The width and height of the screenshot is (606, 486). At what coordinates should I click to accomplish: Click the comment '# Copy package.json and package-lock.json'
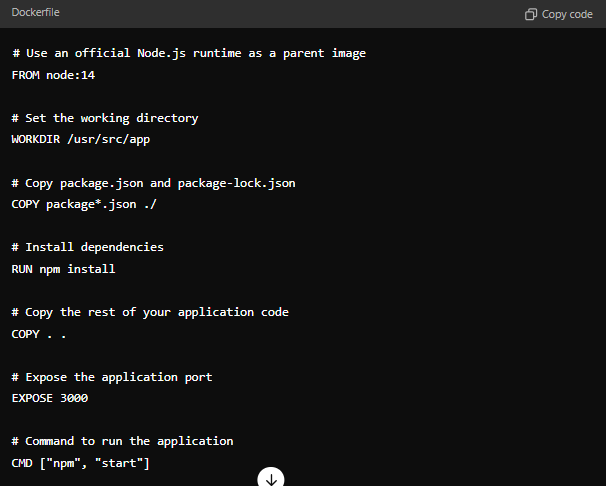point(153,183)
